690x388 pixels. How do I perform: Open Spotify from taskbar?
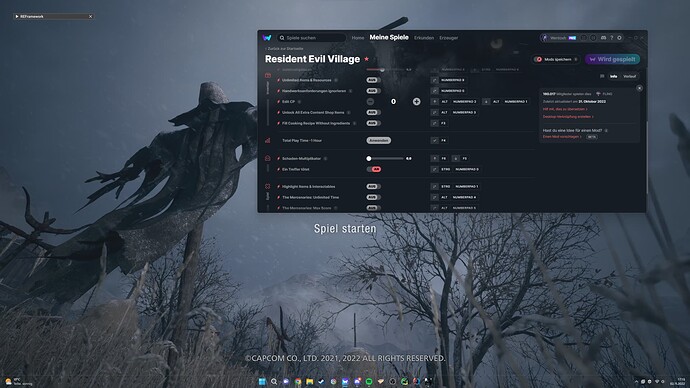(369, 381)
